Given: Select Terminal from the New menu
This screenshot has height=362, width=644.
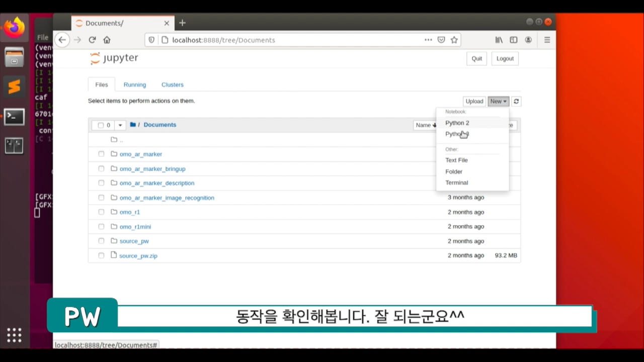Looking at the screenshot, I should (456, 183).
